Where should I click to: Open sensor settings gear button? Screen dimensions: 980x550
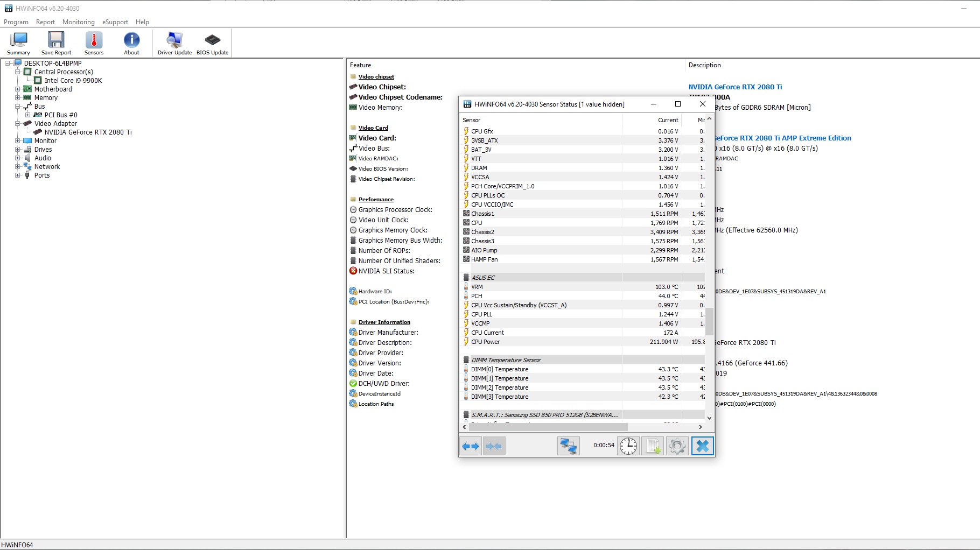coord(677,446)
